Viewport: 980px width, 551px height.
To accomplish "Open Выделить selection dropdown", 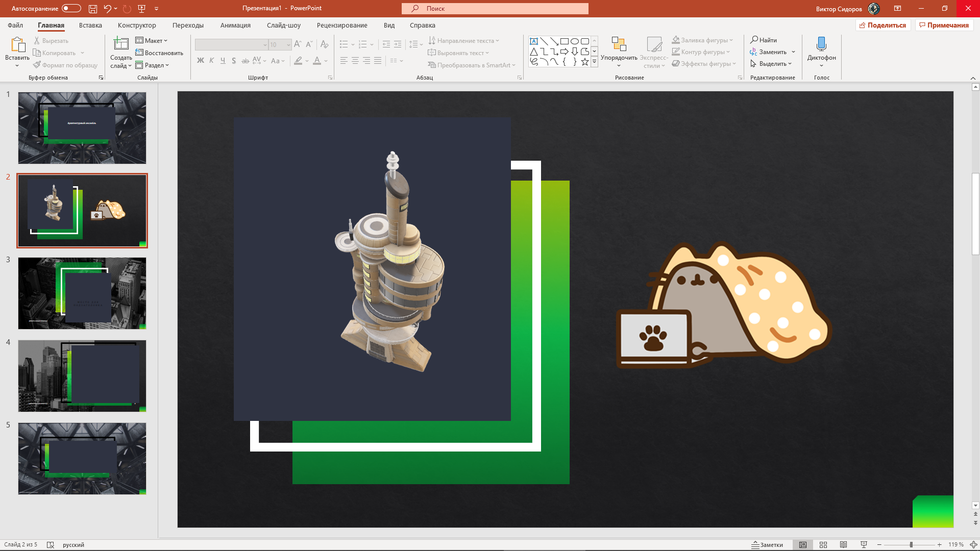I will pos(771,64).
